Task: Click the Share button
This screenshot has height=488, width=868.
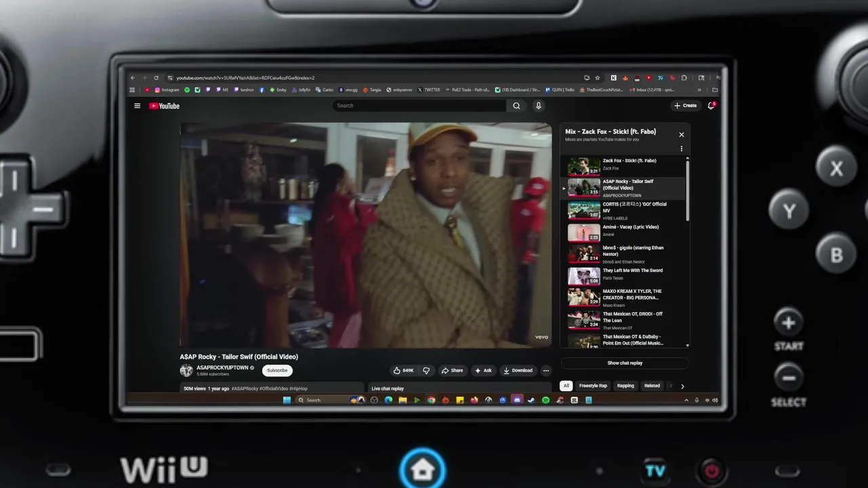Action: click(452, 371)
